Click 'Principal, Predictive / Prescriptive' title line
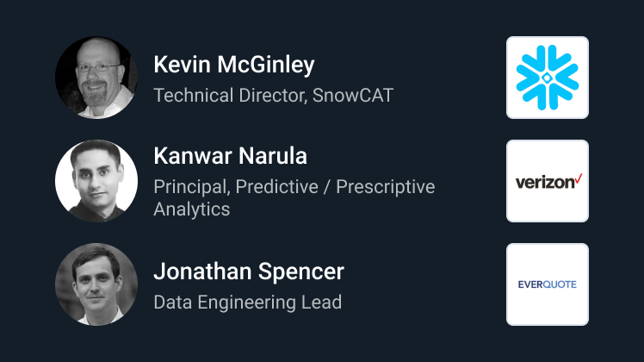The width and height of the screenshot is (644, 362). (294, 186)
